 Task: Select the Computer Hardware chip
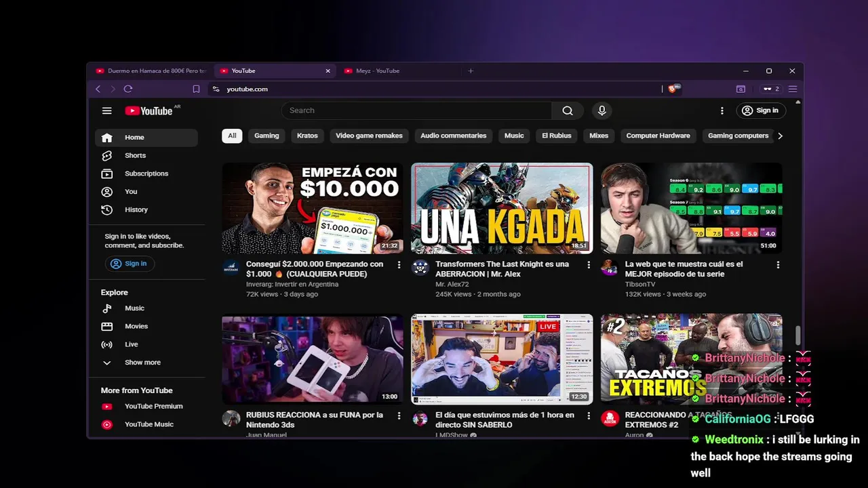(658, 136)
